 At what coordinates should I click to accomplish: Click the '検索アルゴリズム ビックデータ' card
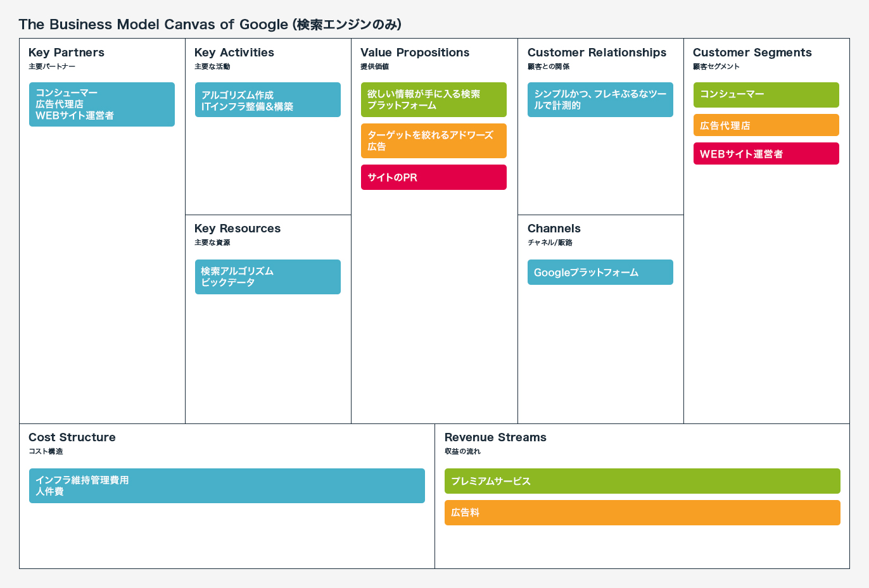pos(268,277)
